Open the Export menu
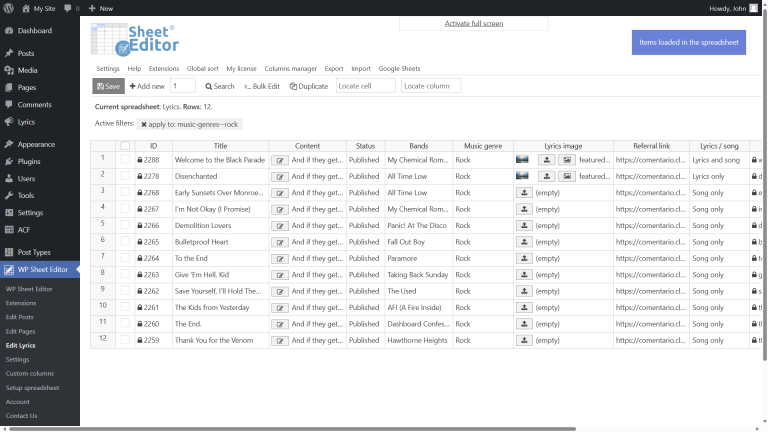This screenshot has height=432, width=768. (x=334, y=69)
